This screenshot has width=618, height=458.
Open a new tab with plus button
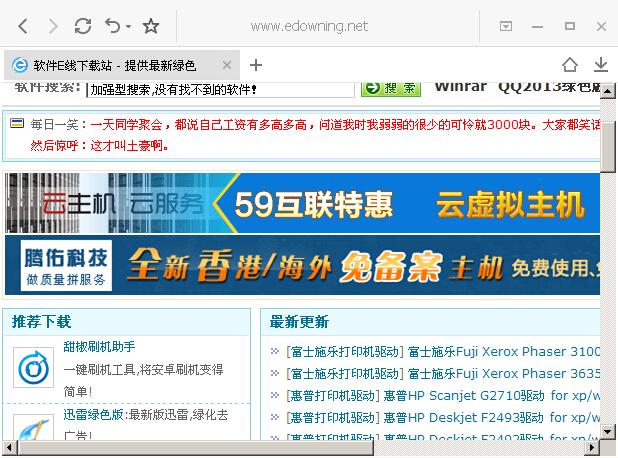coord(256,65)
